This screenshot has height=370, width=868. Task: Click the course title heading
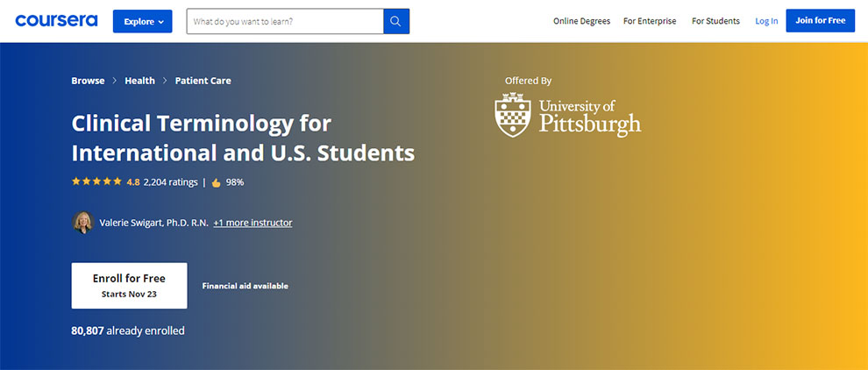[243, 139]
